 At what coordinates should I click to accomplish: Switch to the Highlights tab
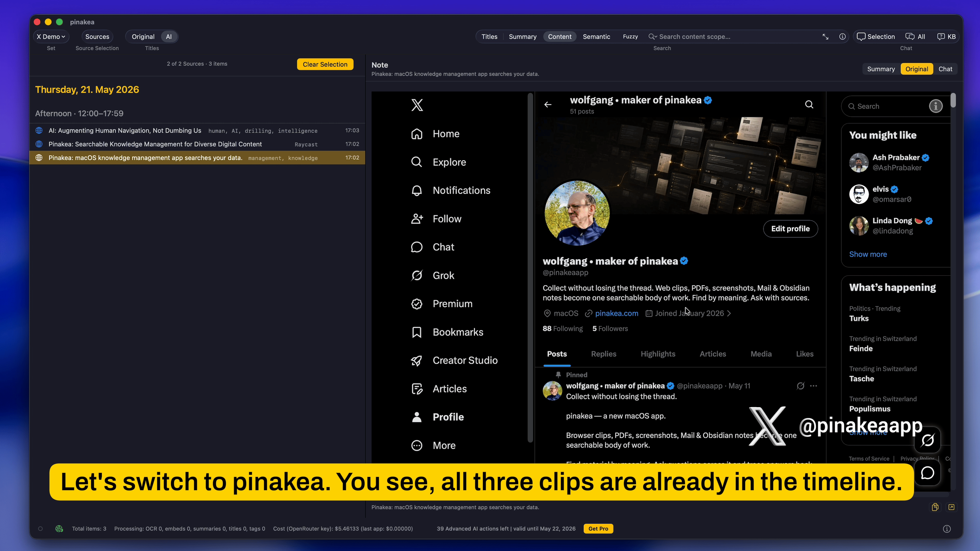tap(658, 354)
